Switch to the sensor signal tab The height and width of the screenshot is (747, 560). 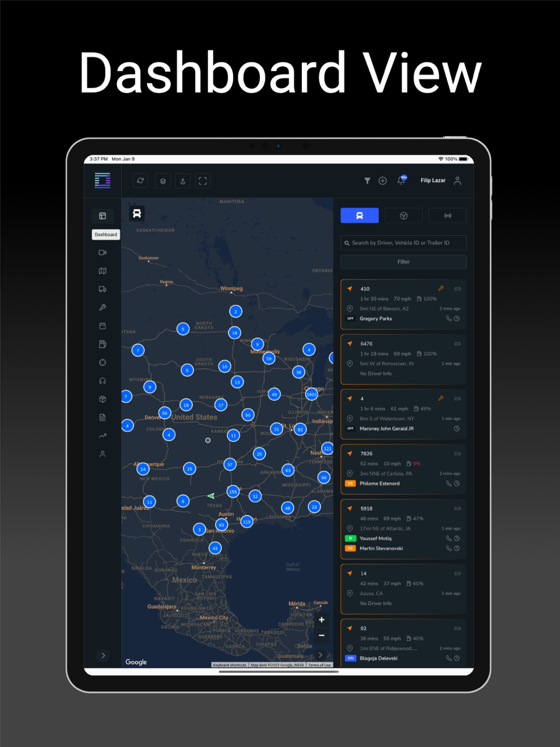click(447, 216)
